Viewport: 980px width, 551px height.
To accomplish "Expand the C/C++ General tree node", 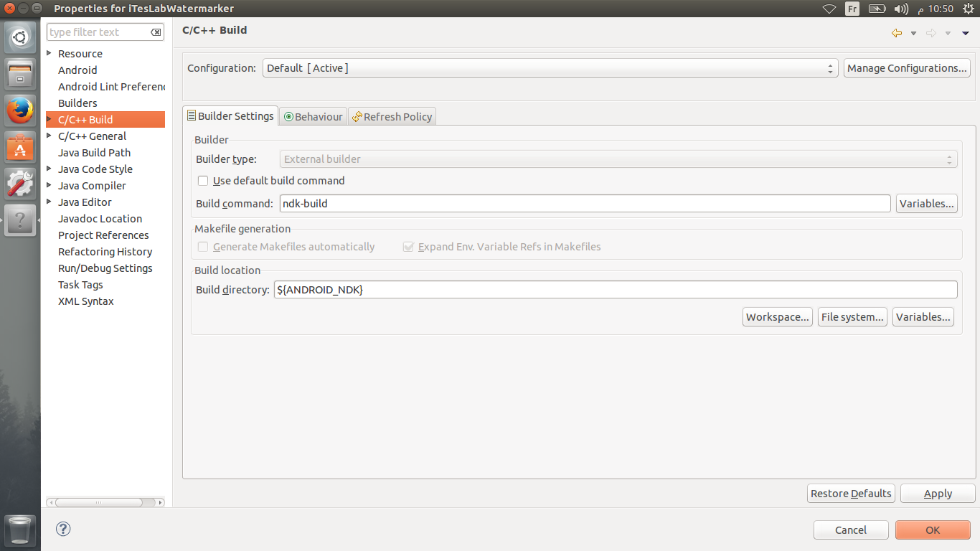I will point(49,136).
